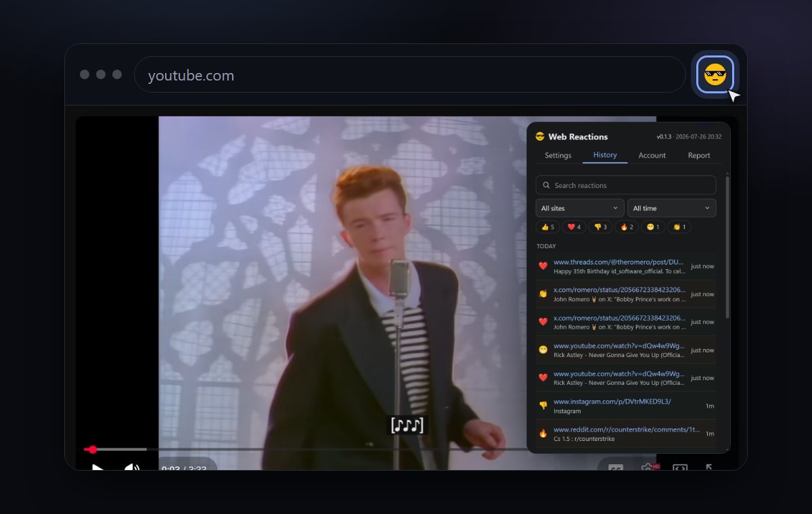Open the Web Reactions sunglasses extension button
The height and width of the screenshot is (514, 812).
coord(715,74)
